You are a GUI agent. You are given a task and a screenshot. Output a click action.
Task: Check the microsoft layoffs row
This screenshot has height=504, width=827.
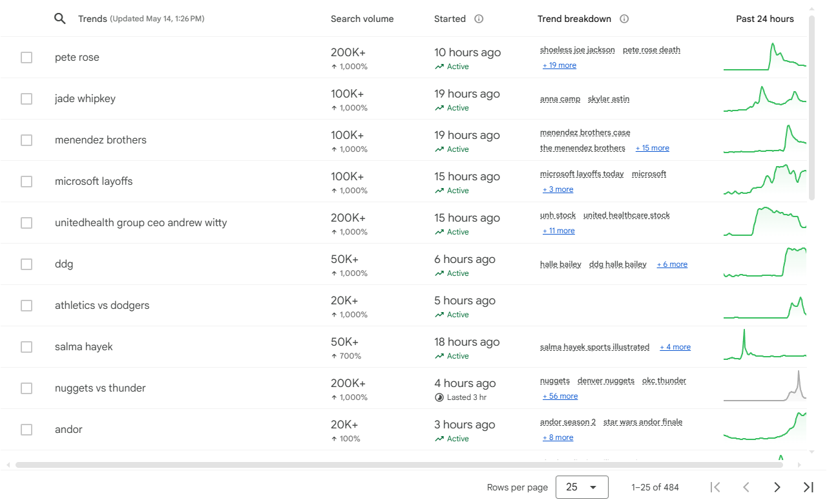point(26,182)
